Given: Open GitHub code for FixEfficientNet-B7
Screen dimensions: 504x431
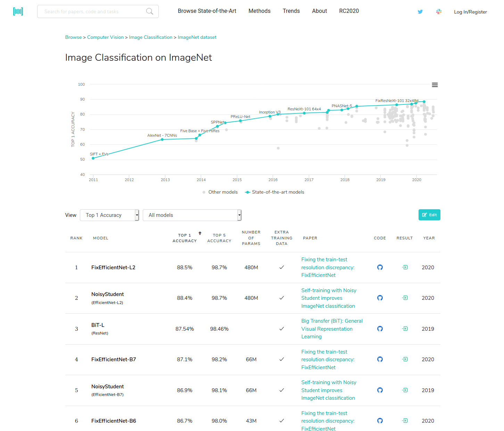Looking at the screenshot, I should click(x=380, y=359).
